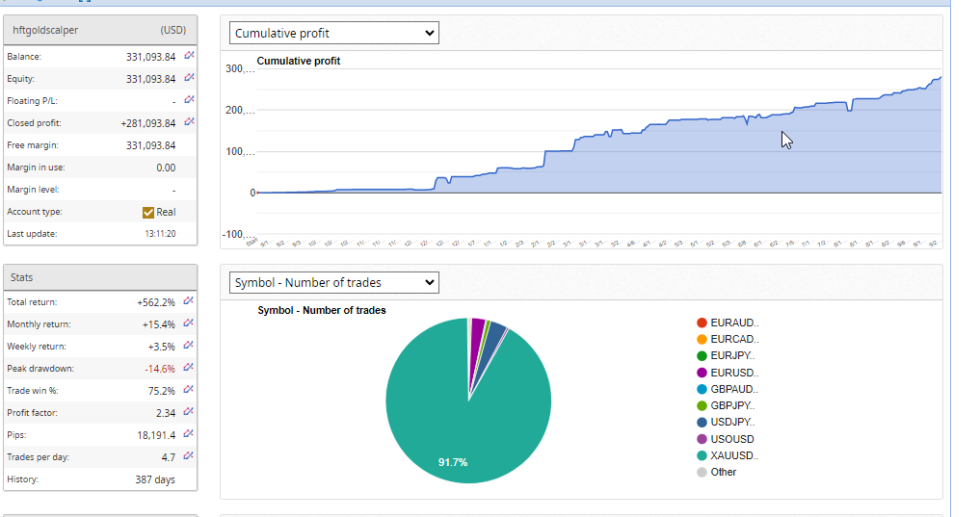The width and height of the screenshot is (980, 517).
Task: Toggle the EURUSD legend entry
Action: (733, 373)
